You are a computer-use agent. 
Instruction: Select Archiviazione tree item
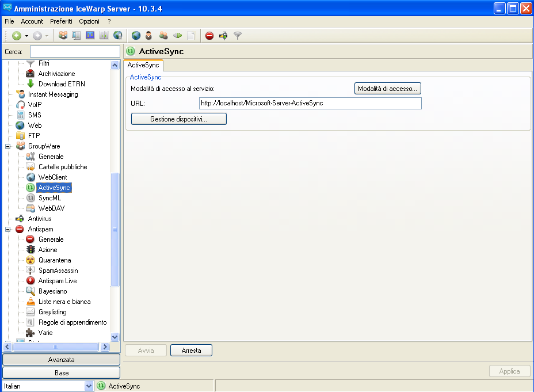(x=56, y=74)
